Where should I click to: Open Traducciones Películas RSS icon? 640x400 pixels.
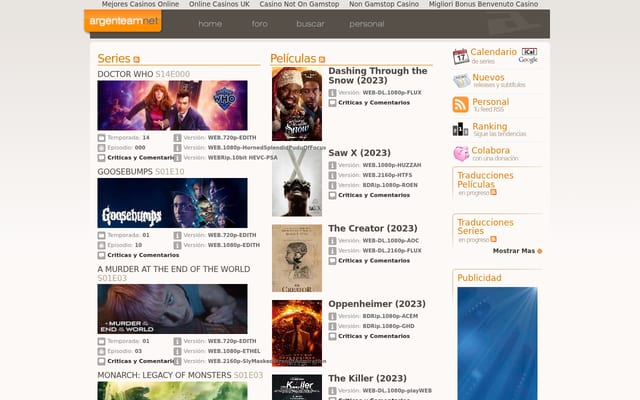click(493, 192)
